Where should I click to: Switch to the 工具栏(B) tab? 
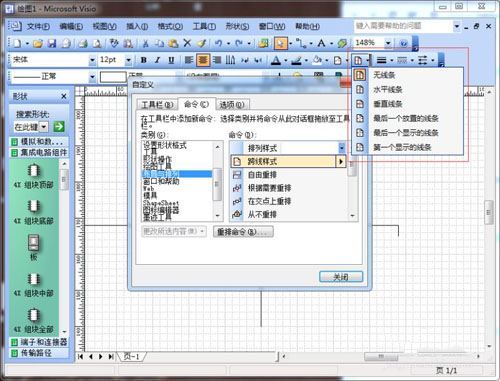[x=157, y=105]
